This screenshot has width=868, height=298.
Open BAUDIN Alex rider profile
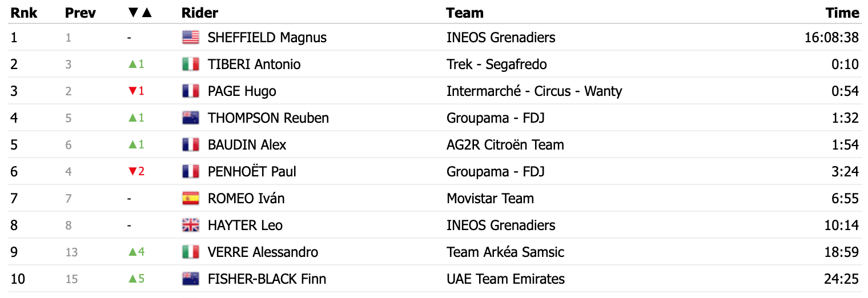coord(247,145)
